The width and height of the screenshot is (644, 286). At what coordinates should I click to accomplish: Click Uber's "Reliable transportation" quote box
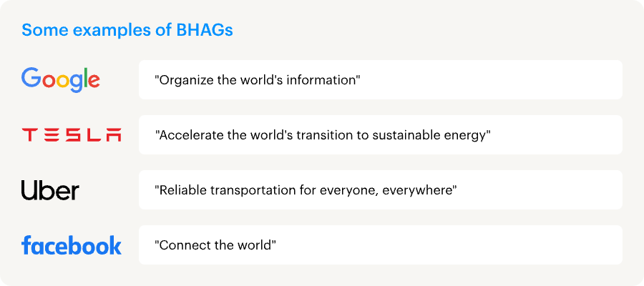(x=380, y=190)
